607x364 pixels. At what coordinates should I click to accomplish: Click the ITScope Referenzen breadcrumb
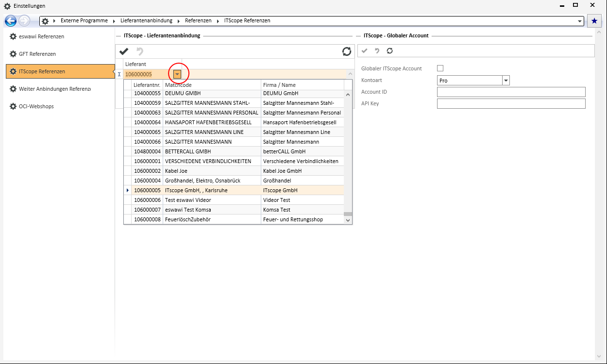tap(247, 21)
